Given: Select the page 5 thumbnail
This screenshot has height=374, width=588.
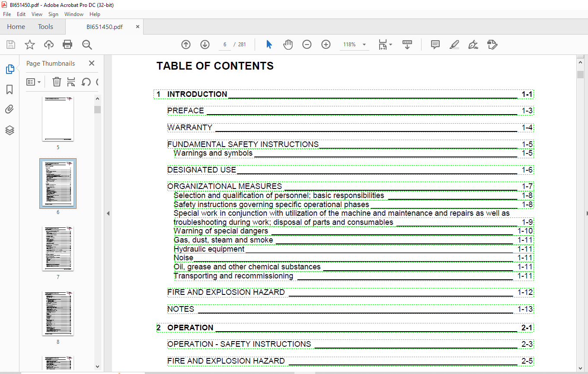Looking at the screenshot, I should pos(58,119).
